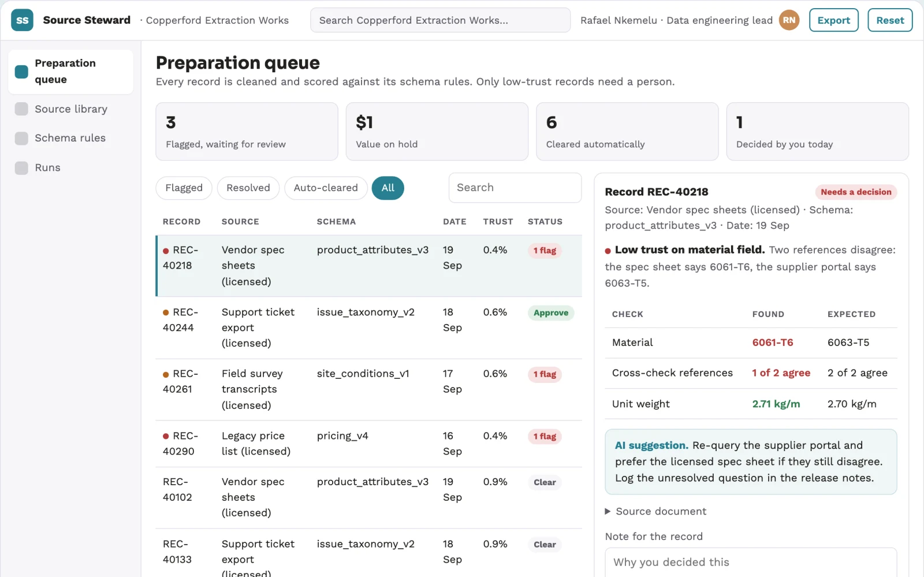The width and height of the screenshot is (924, 577).
Task: Click the SS Source Steward logo icon
Action: tap(22, 20)
